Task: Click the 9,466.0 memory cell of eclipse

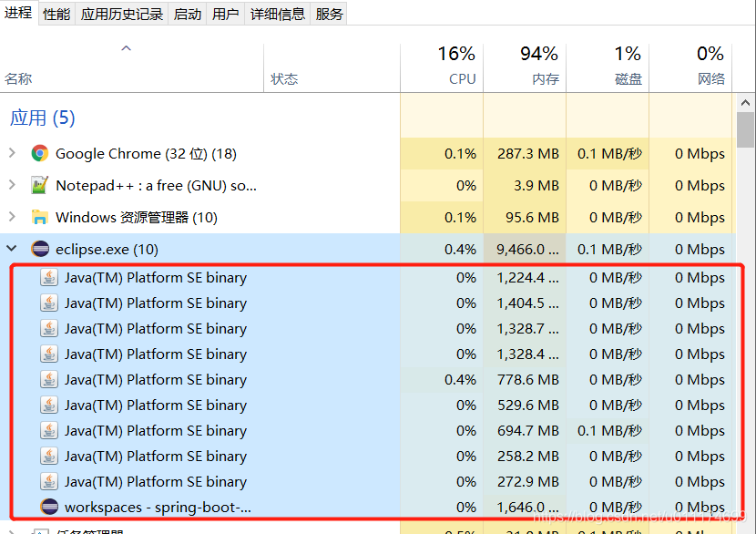Action: coord(525,249)
